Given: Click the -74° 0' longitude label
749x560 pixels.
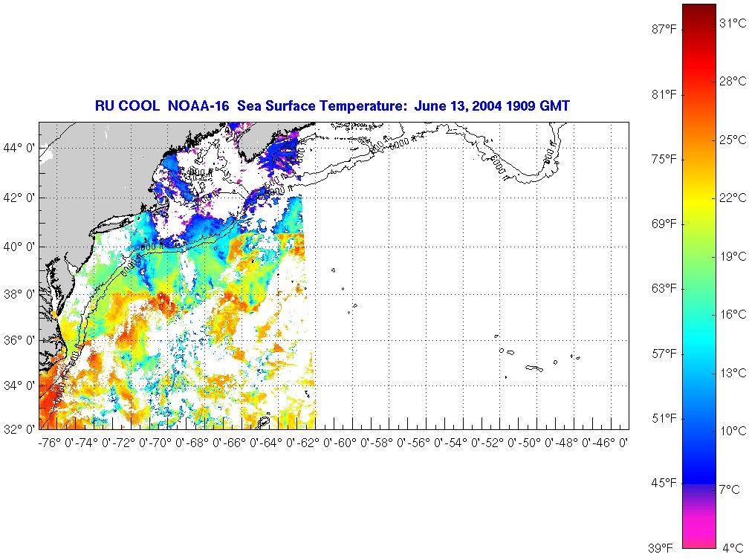Looking at the screenshot, I should 93,443.
